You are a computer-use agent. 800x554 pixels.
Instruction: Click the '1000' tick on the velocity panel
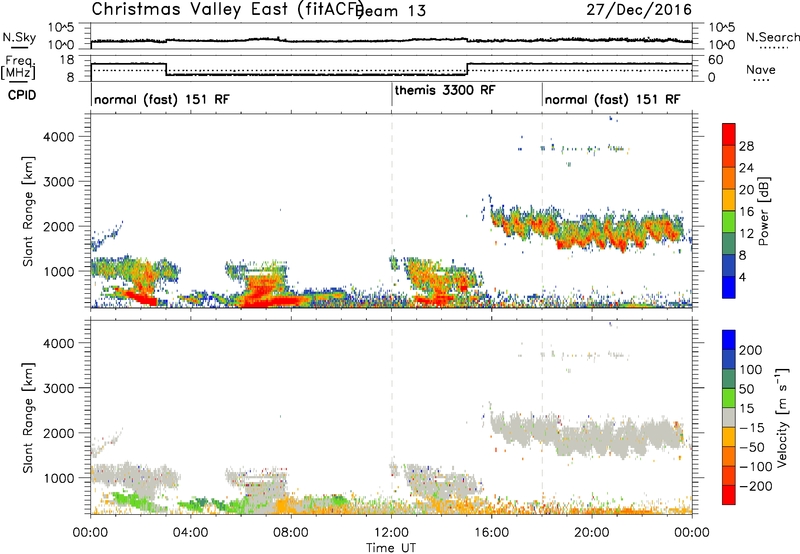(59, 478)
